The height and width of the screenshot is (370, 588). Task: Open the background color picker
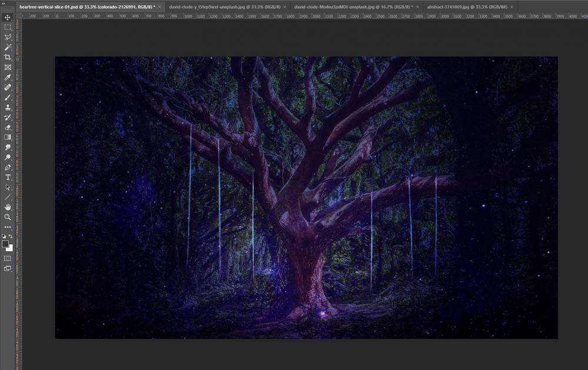pyautogui.click(x=11, y=248)
